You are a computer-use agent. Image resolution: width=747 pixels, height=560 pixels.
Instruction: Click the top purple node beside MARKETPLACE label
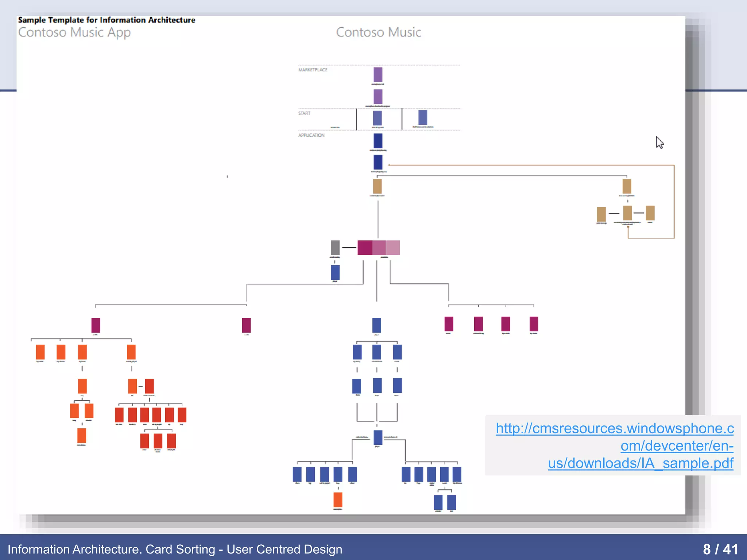pos(378,75)
